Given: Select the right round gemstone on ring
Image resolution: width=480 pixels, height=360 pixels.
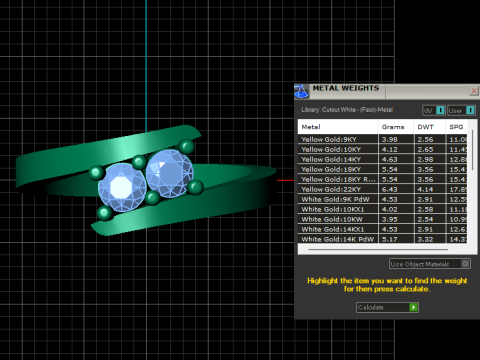Looking at the screenshot, I should [169, 173].
